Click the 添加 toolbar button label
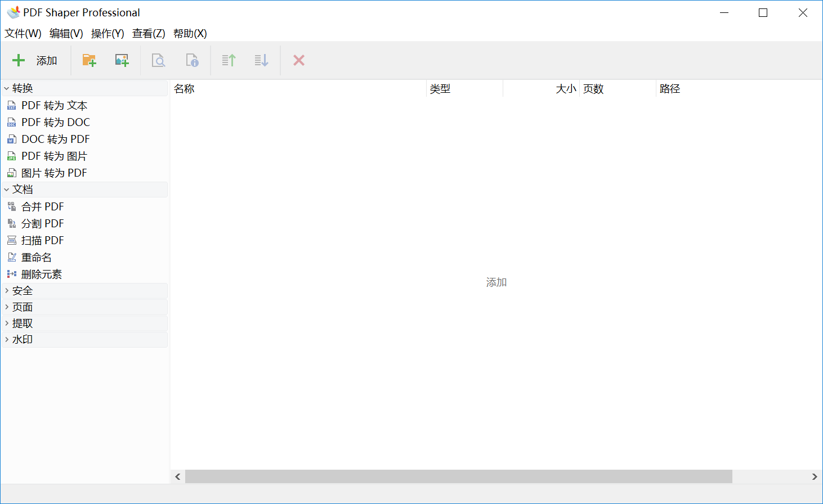823x504 pixels. click(x=47, y=61)
